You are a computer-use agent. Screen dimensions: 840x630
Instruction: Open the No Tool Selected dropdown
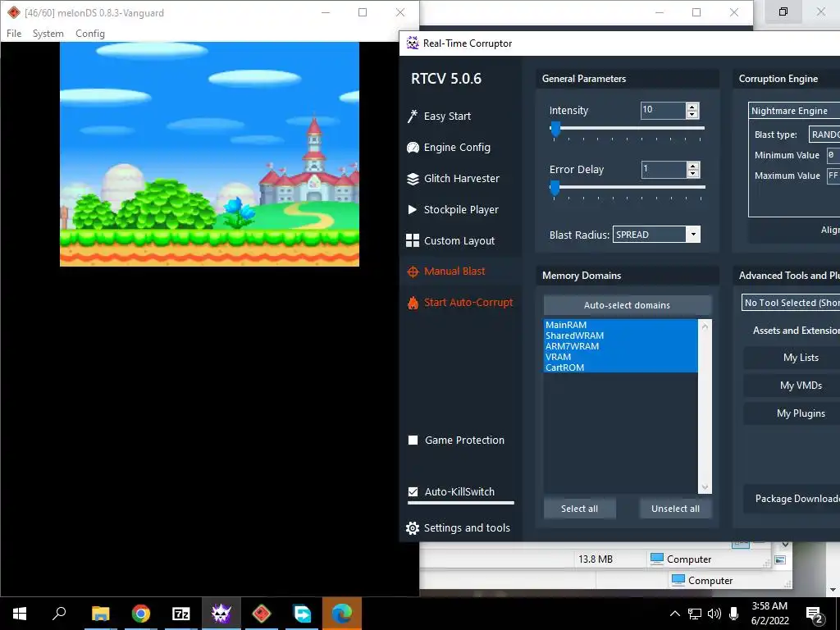click(791, 303)
